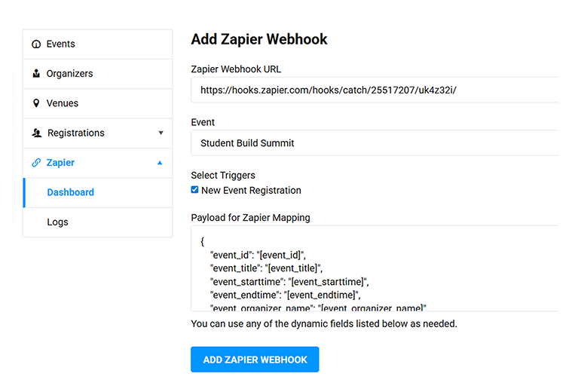Click the New Event Registration label text
The height and width of the screenshot is (392, 569).
[251, 191]
